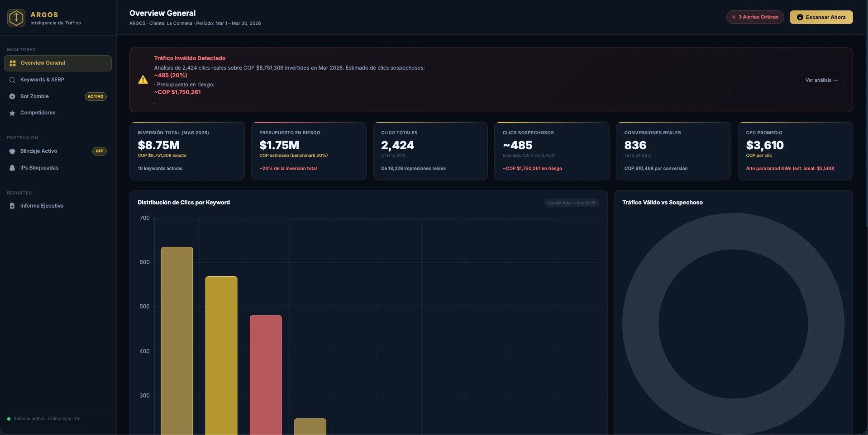Viewport: 868px width, 435px height.
Task: Open Bot Zombie using its sidebar icon
Action: 12,96
